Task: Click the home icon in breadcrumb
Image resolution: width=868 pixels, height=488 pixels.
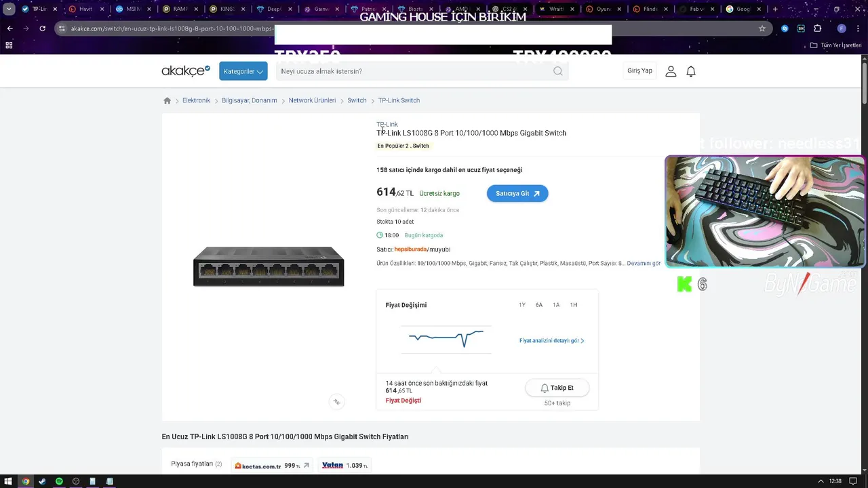Action: click(x=167, y=100)
